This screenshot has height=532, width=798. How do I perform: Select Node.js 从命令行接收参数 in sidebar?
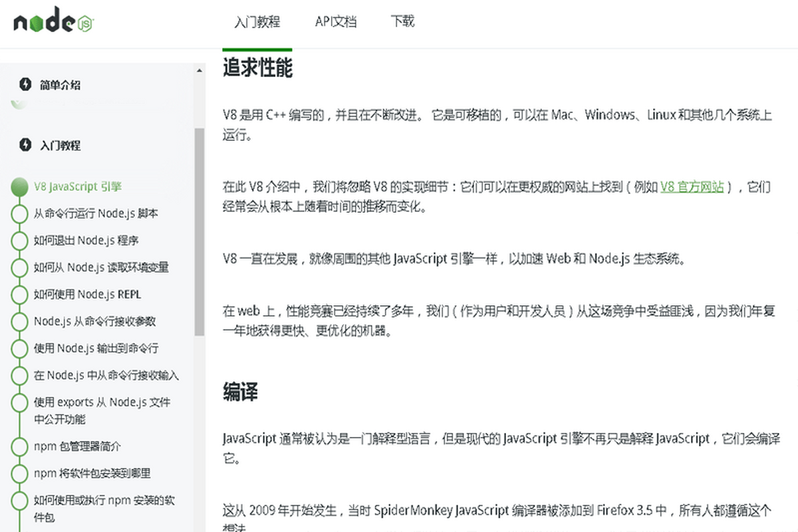[x=94, y=321]
